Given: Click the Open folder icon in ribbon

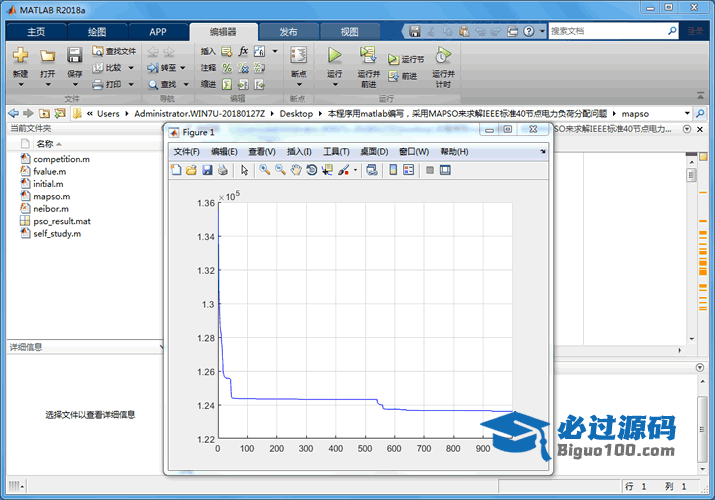Looking at the screenshot, I should (x=47, y=56).
